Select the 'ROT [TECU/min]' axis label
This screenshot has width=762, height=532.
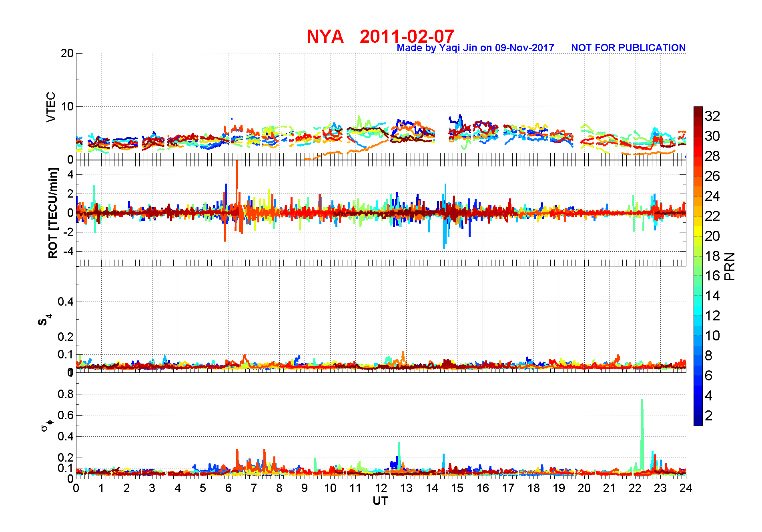[53, 213]
